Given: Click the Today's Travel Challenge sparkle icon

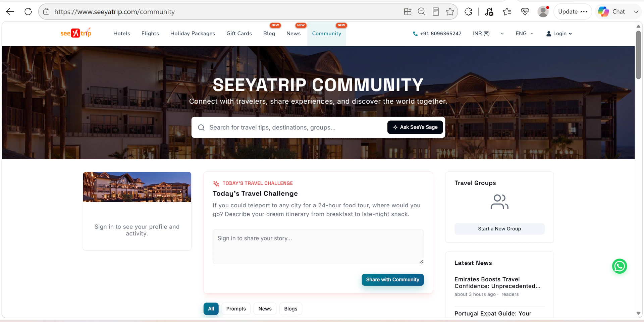Looking at the screenshot, I should click(x=216, y=183).
